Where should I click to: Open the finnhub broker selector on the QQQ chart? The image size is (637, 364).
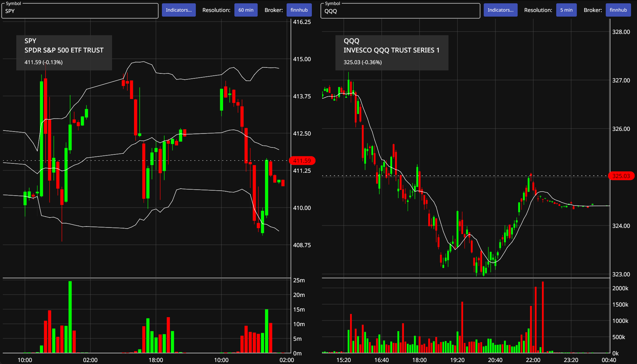[x=618, y=10]
